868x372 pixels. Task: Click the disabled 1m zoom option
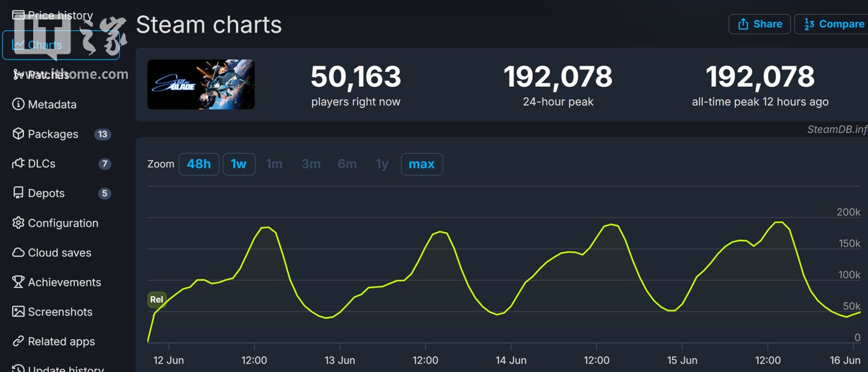[274, 164]
